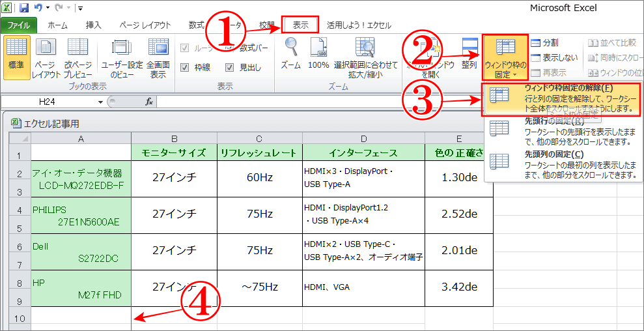Switch to 全画面表示
Viewport: 644px width, 331px height.
click(158, 57)
